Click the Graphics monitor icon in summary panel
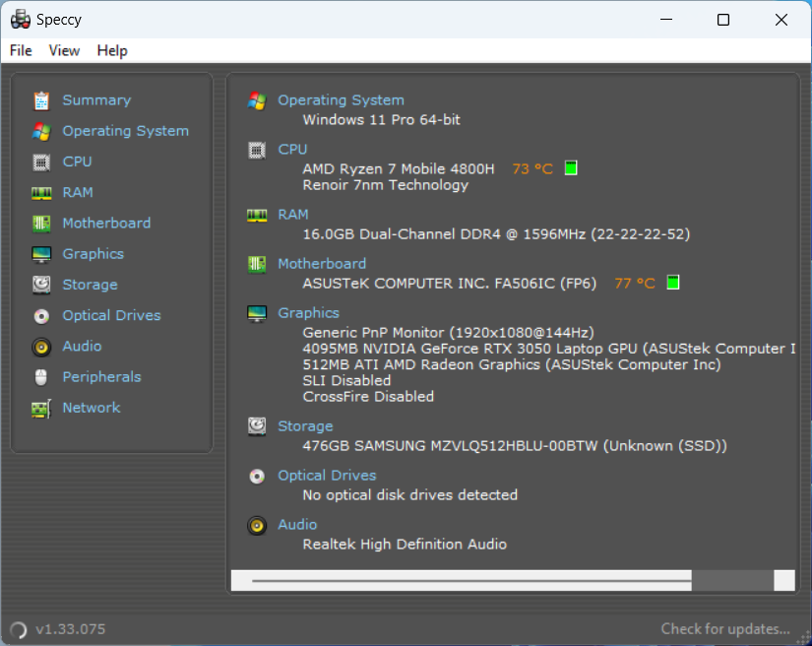 click(x=257, y=313)
